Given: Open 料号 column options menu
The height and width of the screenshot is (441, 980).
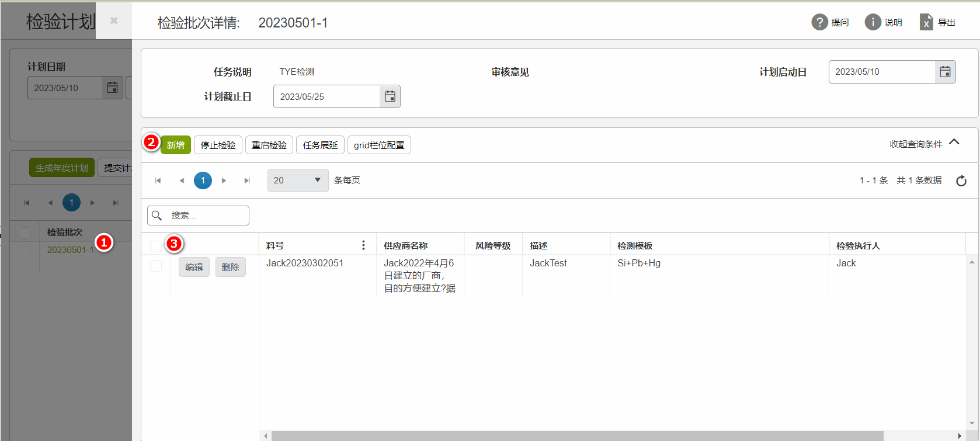Looking at the screenshot, I should pos(363,245).
